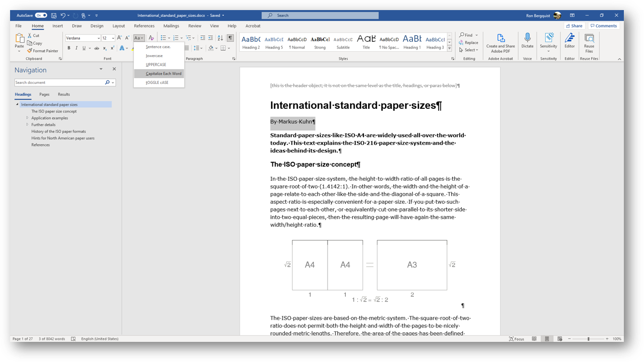644x362 pixels.
Task: Open the References ribbon tab
Action: [144, 26]
